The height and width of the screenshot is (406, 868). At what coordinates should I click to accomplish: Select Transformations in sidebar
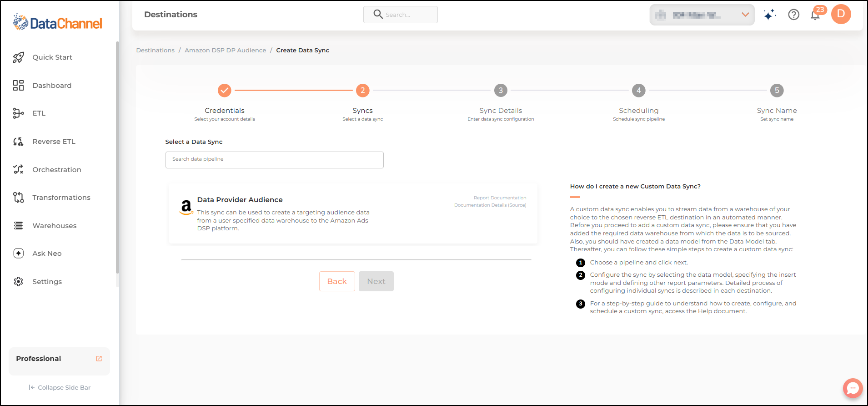tap(61, 198)
